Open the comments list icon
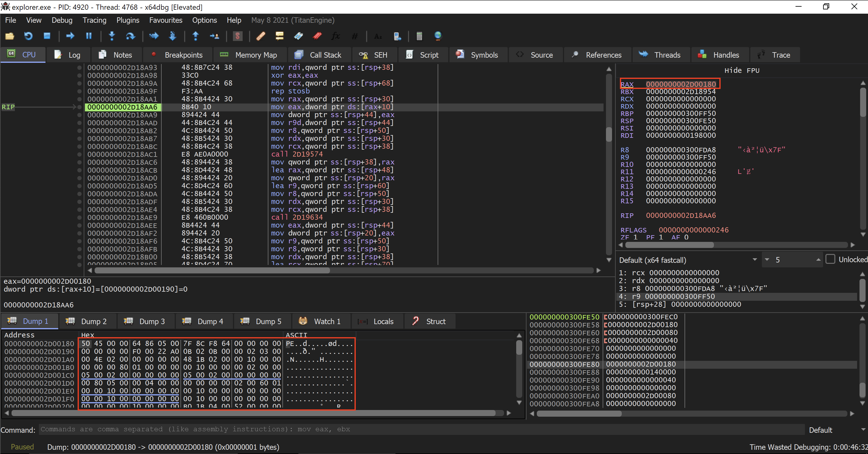The image size is (868, 454). 279,36
